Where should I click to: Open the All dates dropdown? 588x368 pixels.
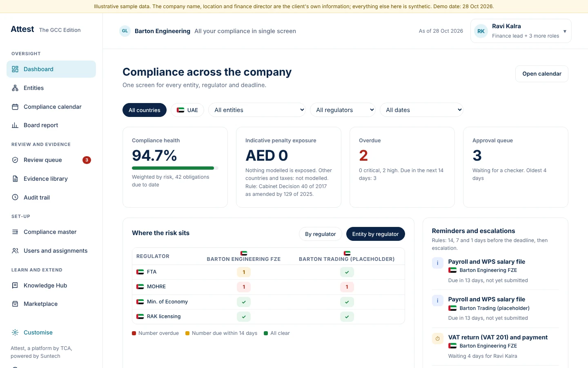pyautogui.click(x=421, y=110)
